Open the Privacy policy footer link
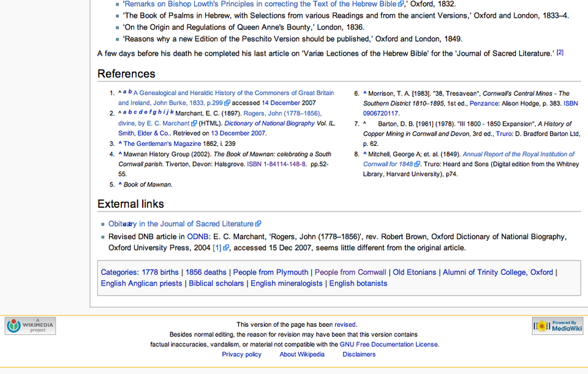This screenshot has height=374, width=588. pyautogui.click(x=241, y=354)
